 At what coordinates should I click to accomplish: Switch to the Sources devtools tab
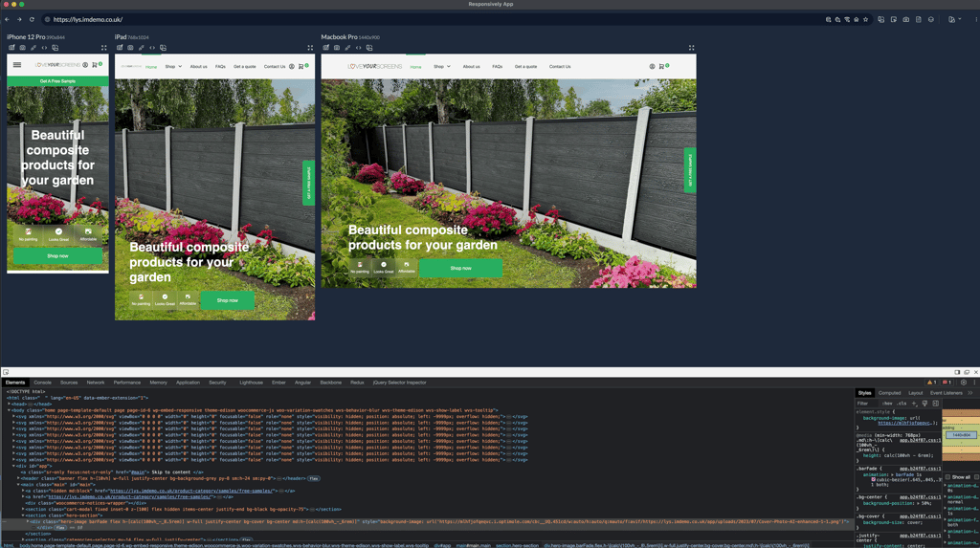[x=69, y=383]
